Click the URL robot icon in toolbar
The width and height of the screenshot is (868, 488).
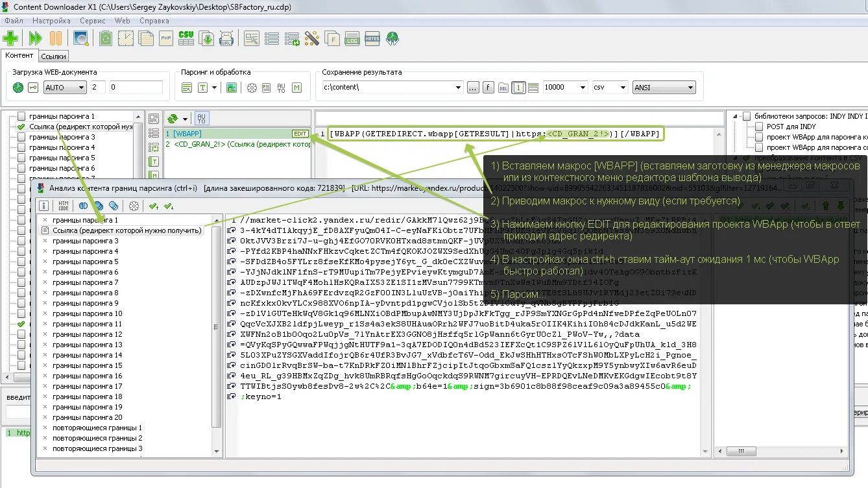(226, 38)
